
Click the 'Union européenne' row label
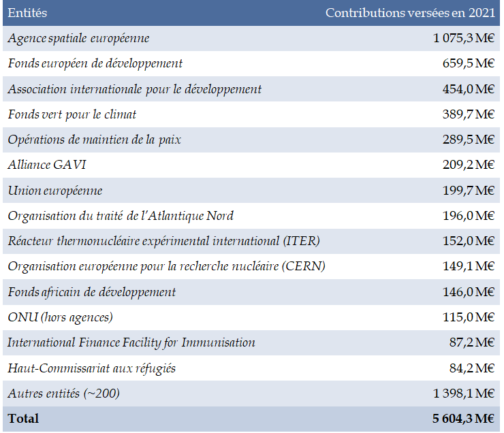(55, 191)
